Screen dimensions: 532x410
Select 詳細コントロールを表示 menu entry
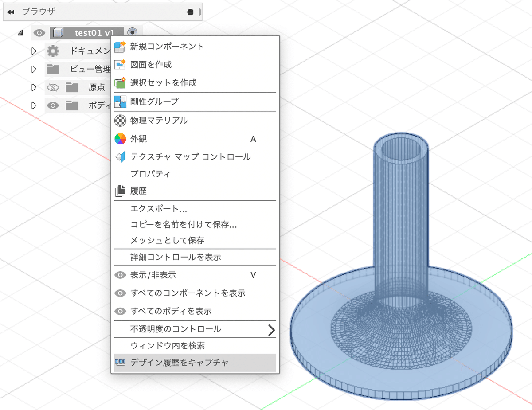coord(195,257)
